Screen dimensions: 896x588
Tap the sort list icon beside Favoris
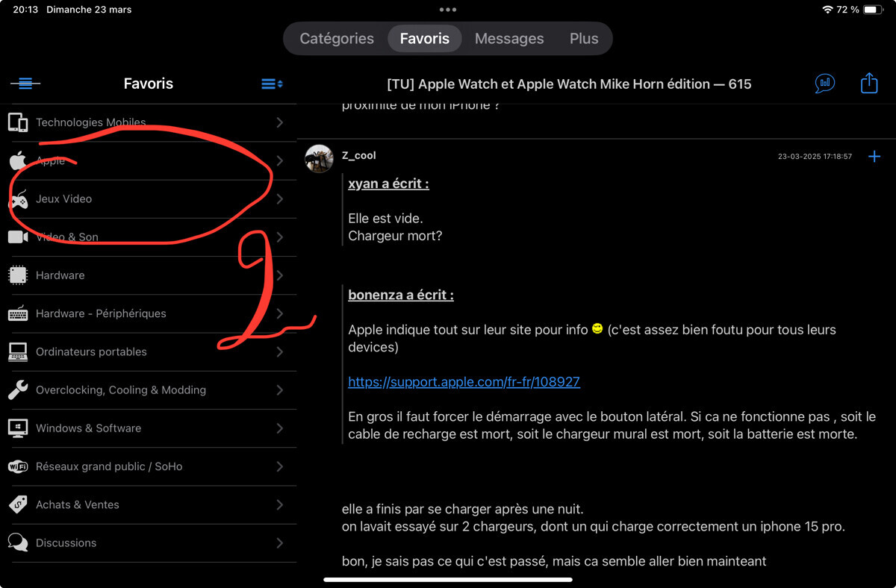click(271, 84)
